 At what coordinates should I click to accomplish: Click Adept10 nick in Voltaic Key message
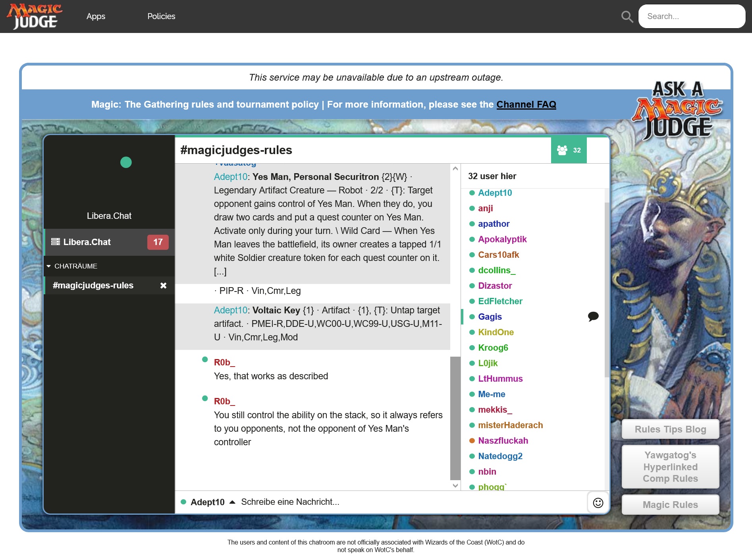[231, 311]
